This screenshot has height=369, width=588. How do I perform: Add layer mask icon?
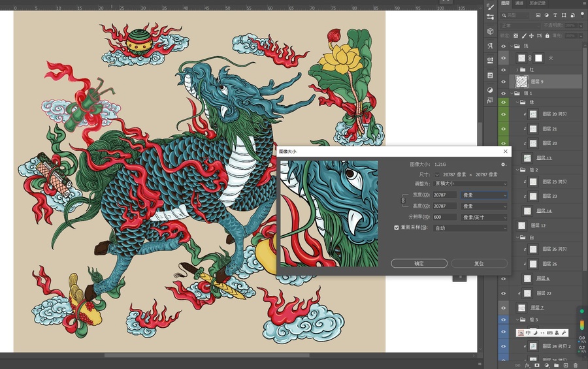click(x=537, y=365)
